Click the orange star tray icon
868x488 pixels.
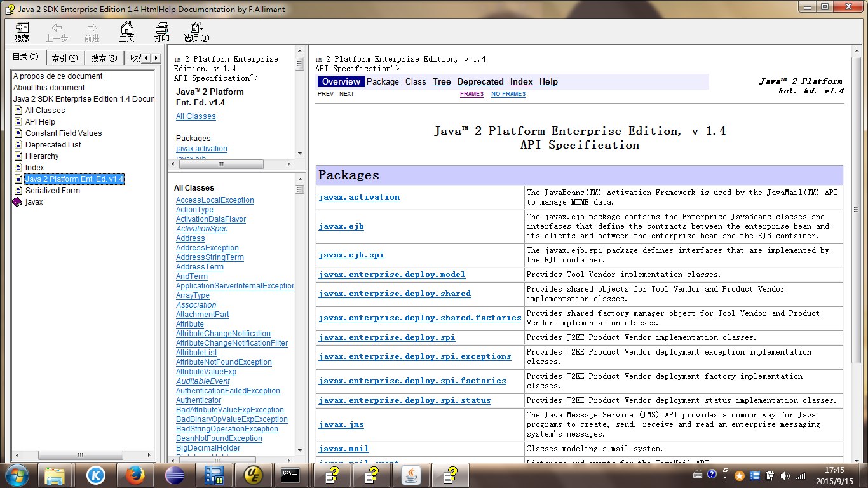[x=740, y=475]
